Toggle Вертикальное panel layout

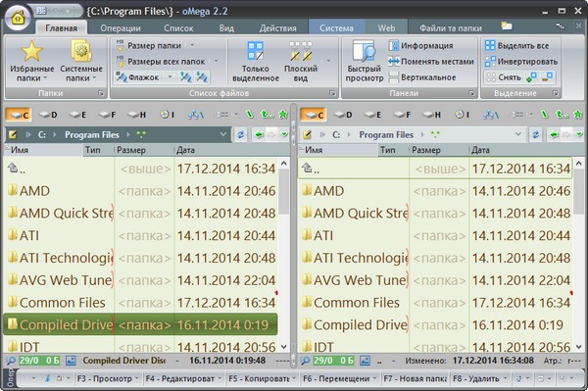click(422, 77)
